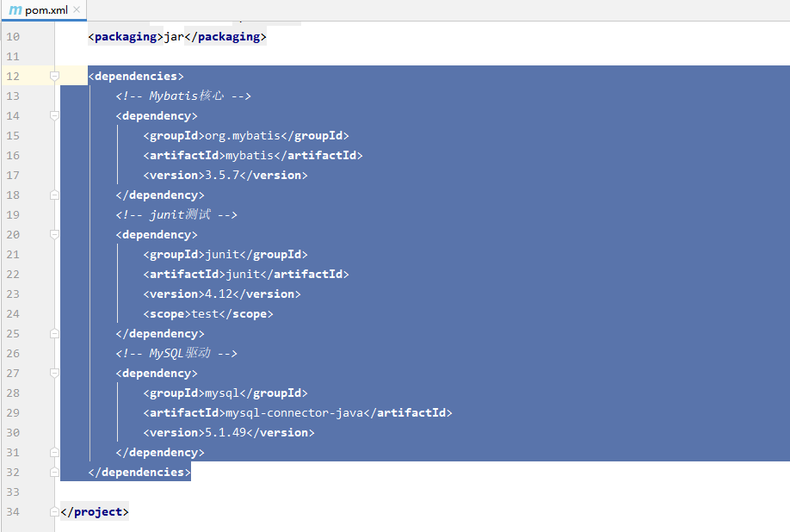
Task: Click the fold end marker at line 25
Action: click(54, 333)
